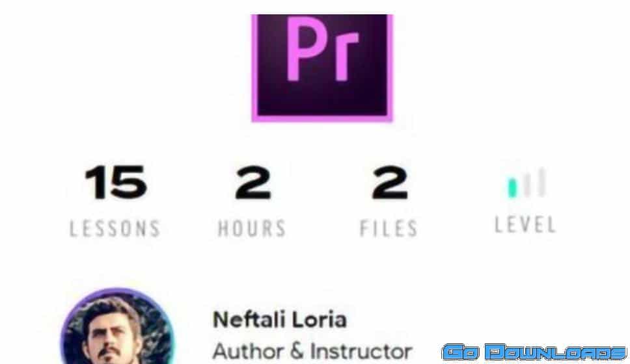Open Neftali Loria author name link
This screenshot has height=364, width=630.
click(280, 320)
